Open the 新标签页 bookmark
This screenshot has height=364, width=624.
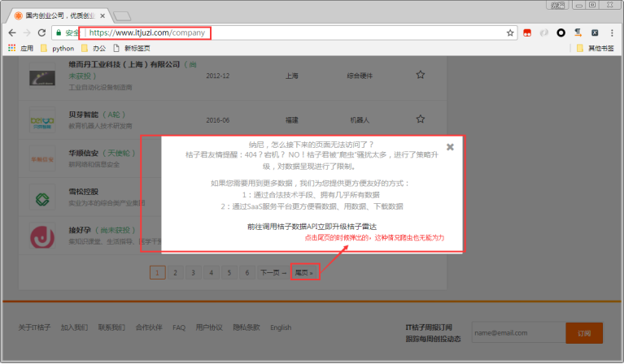132,48
